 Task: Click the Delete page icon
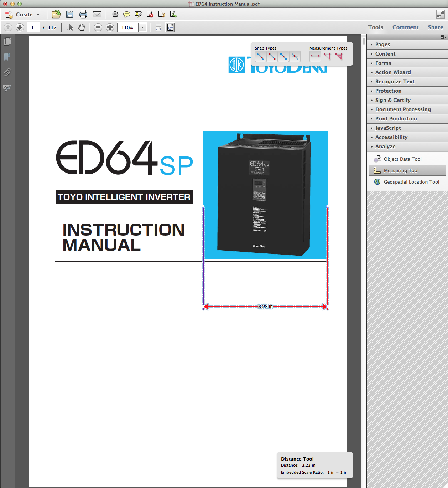[x=150, y=14]
